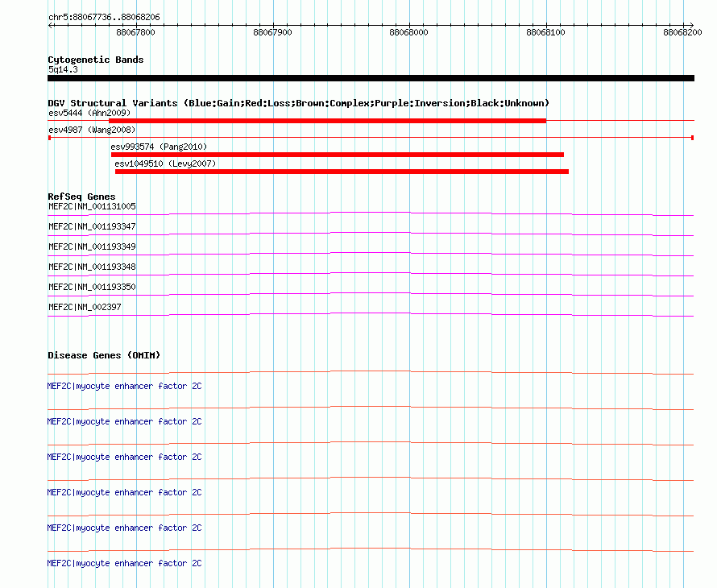
Task: Click the black 5q14.3 cytogenetic band bar
Action: click(x=371, y=78)
